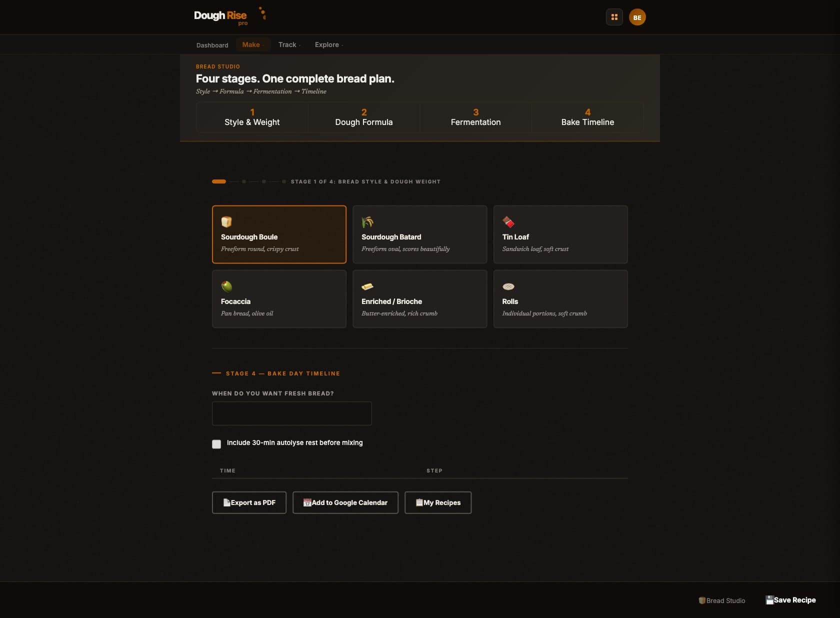840x618 pixels.
Task: Open the apps grid icon
Action: click(x=614, y=17)
